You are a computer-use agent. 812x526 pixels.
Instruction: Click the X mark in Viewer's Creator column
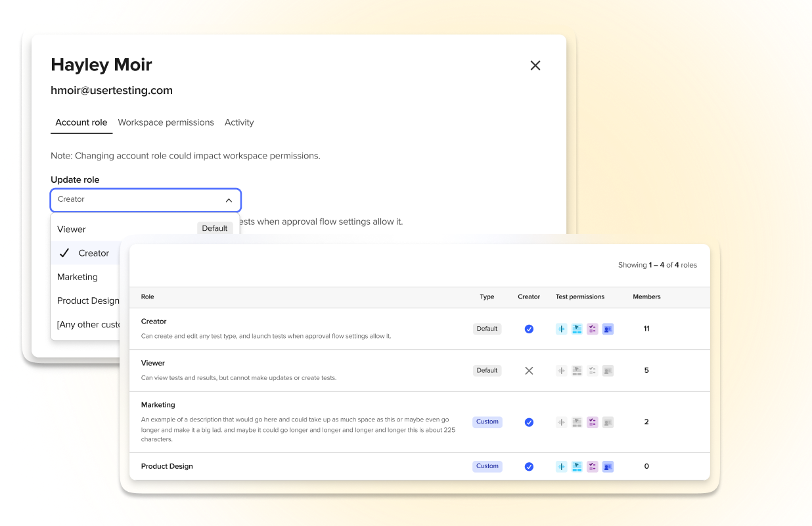click(529, 370)
